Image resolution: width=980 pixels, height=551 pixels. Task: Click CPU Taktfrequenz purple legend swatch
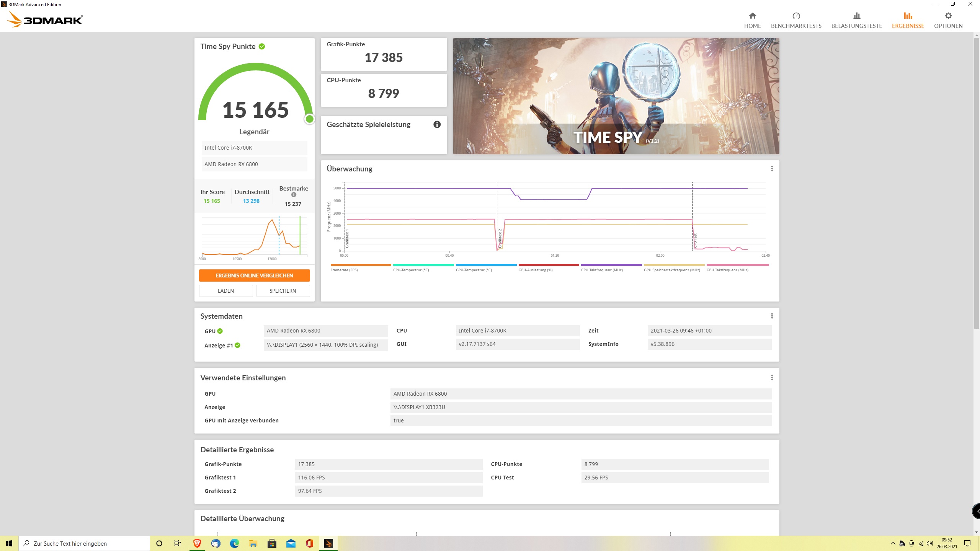(611, 265)
